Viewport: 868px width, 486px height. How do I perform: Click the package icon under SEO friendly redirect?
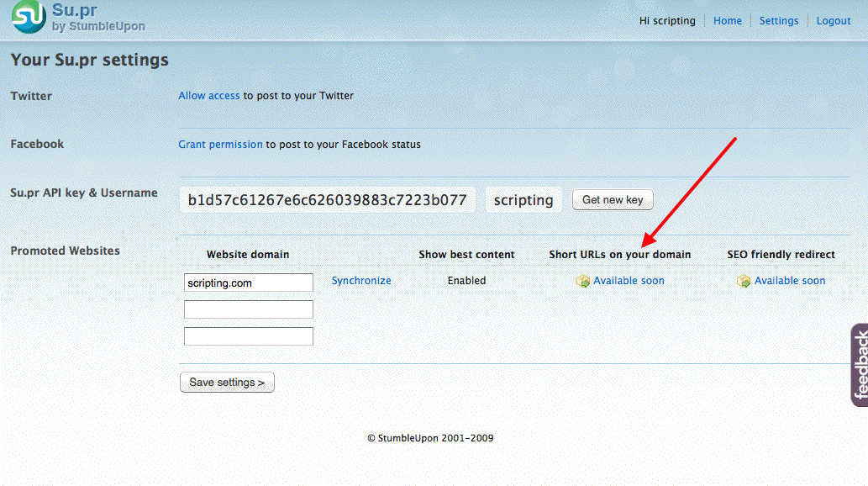pyautogui.click(x=744, y=282)
